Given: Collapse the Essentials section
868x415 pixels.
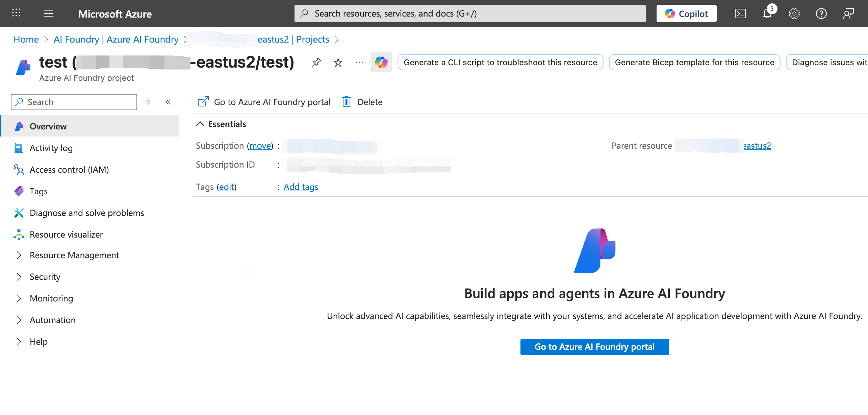Looking at the screenshot, I should point(200,124).
